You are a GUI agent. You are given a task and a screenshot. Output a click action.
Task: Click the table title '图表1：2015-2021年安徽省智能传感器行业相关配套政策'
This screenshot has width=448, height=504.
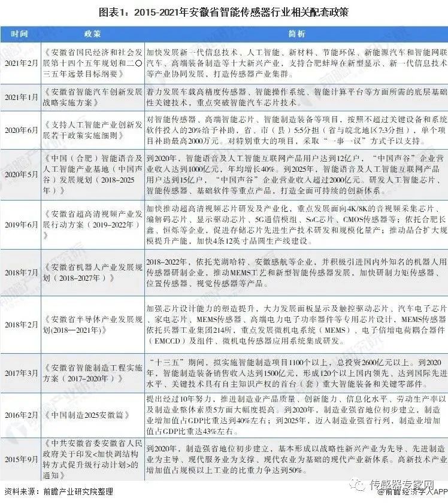coord(223,12)
